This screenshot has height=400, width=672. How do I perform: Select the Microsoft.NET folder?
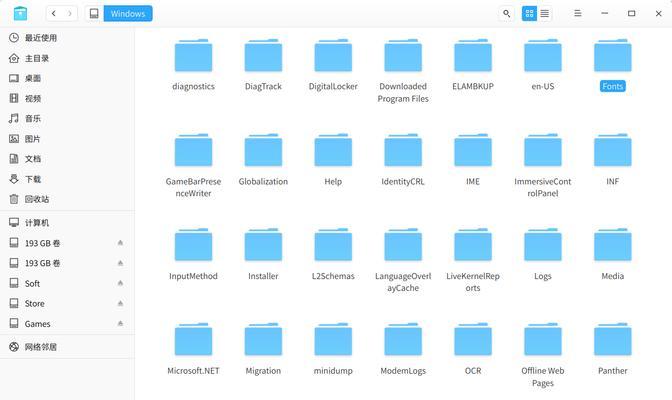[x=193, y=349]
